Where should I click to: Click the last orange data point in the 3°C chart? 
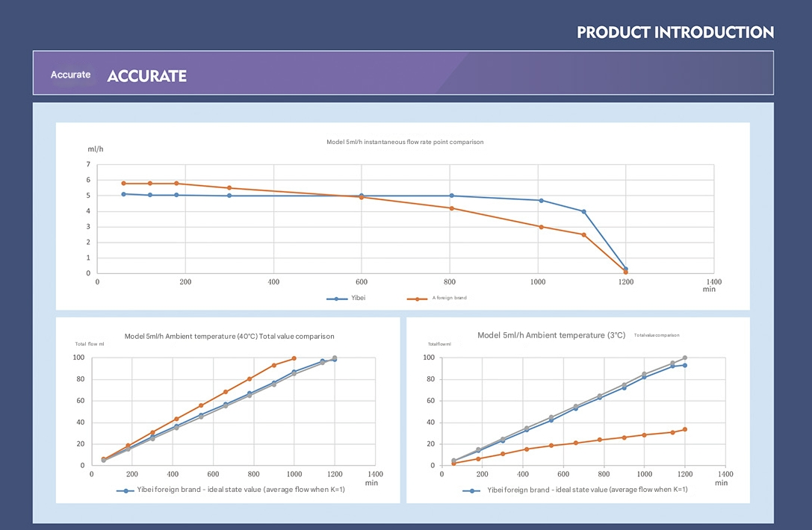685,429
